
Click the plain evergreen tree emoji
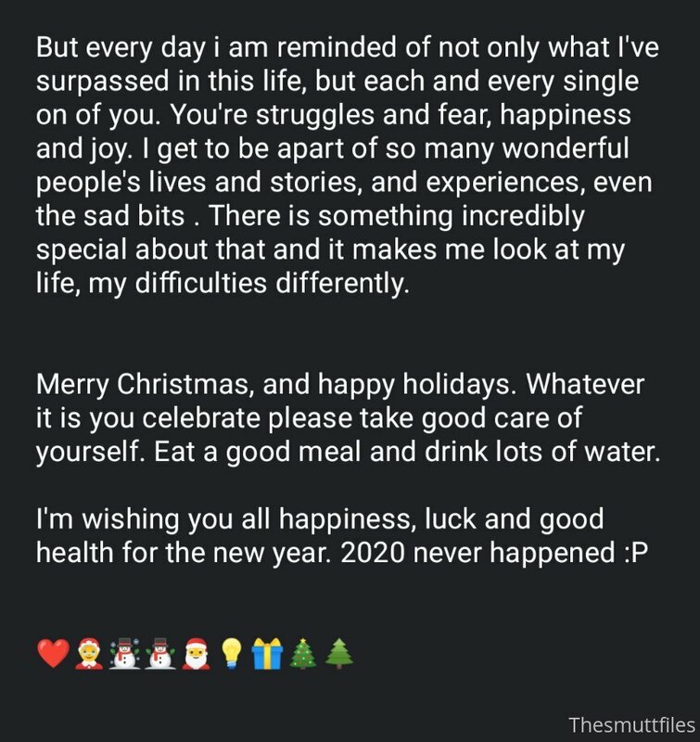(x=339, y=654)
